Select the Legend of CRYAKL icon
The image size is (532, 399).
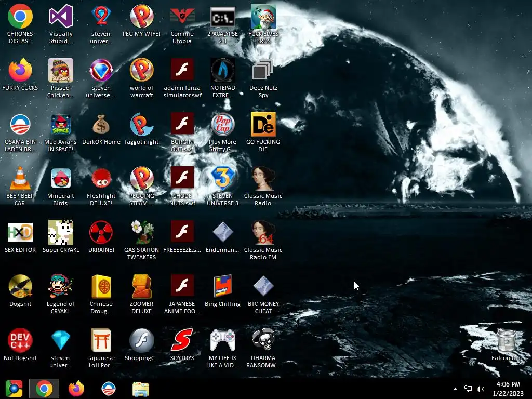61,286
